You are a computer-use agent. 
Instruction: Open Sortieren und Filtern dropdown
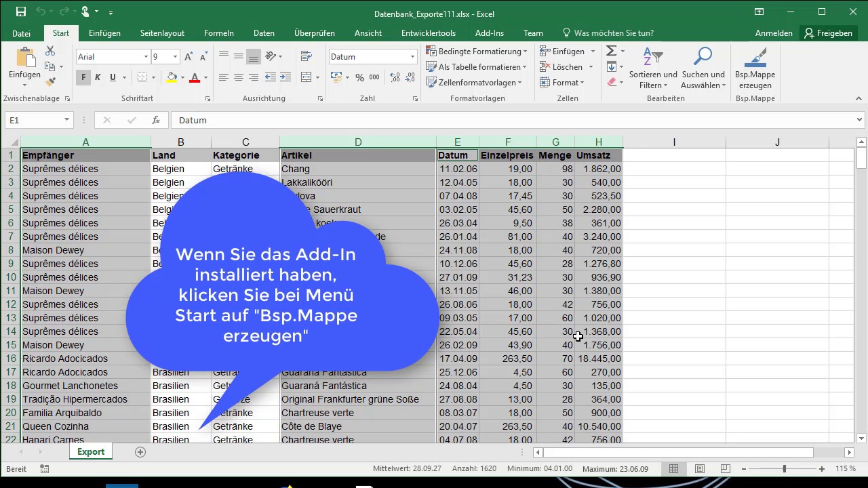point(653,68)
